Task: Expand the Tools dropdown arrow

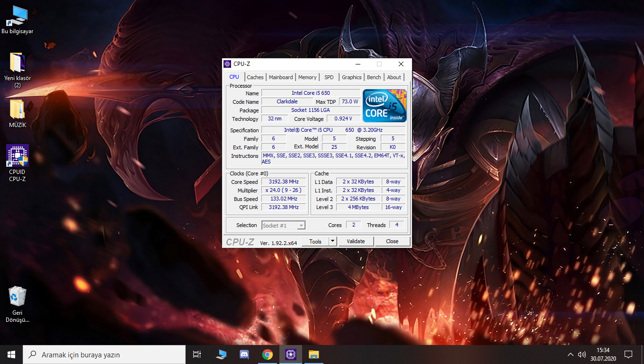Action: pyautogui.click(x=332, y=241)
